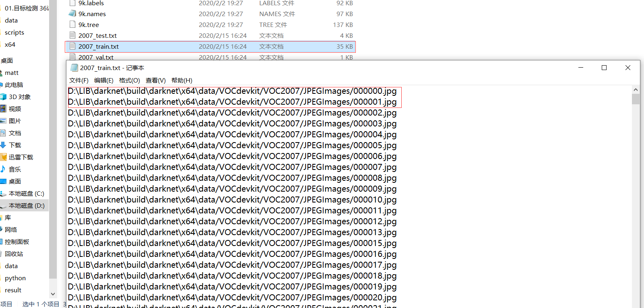Open the result folder in sidebar
644x308 pixels.
point(13,290)
